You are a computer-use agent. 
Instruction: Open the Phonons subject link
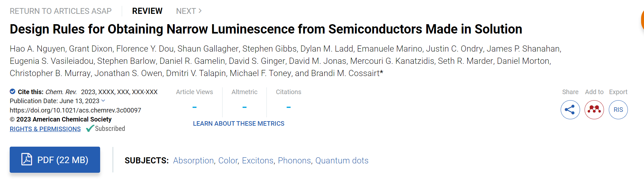(x=294, y=161)
